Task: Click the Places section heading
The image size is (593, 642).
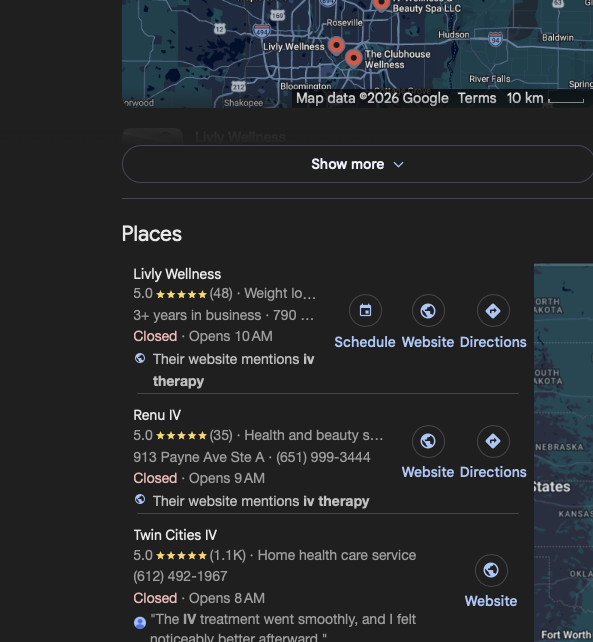Action: tap(152, 234)
